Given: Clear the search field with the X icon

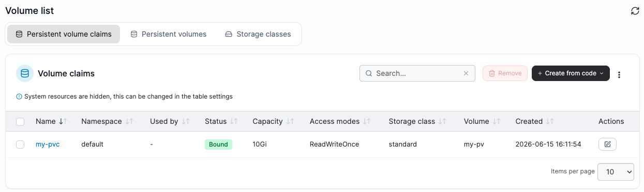Looking at the screenshot, I should 466,73.
